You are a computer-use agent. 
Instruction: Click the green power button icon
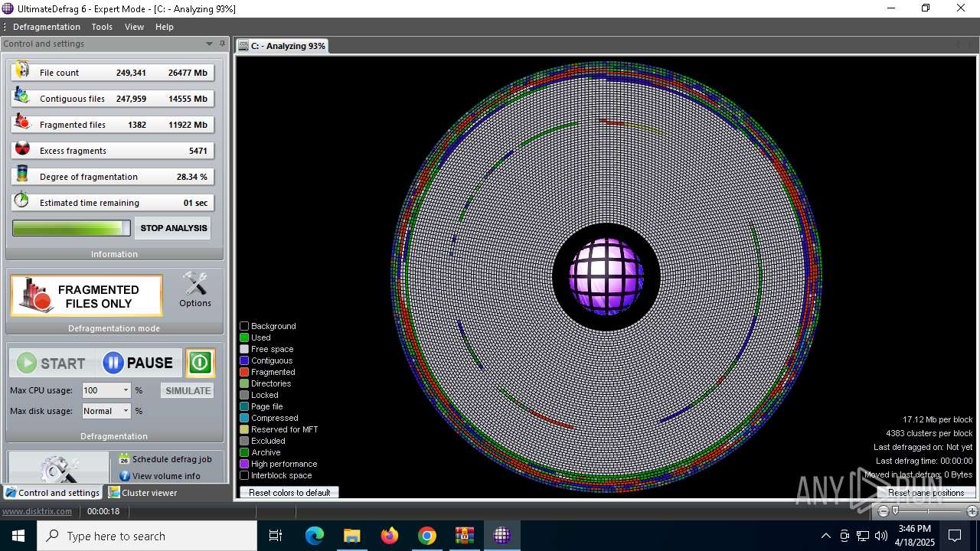pyautogui.click(x=200, y=363)
